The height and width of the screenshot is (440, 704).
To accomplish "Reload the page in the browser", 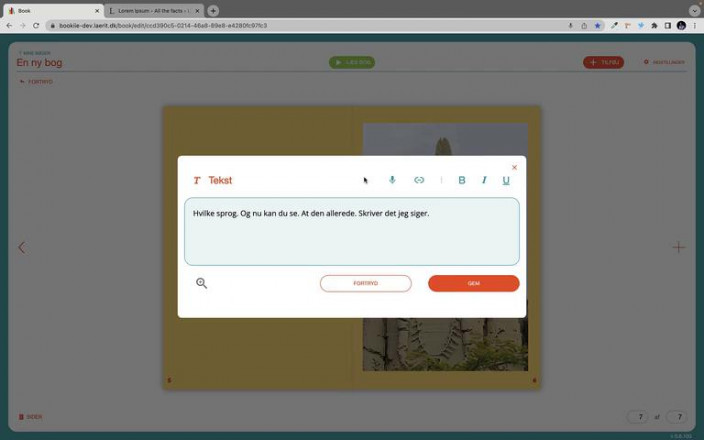I will click(x=36, y=25).
